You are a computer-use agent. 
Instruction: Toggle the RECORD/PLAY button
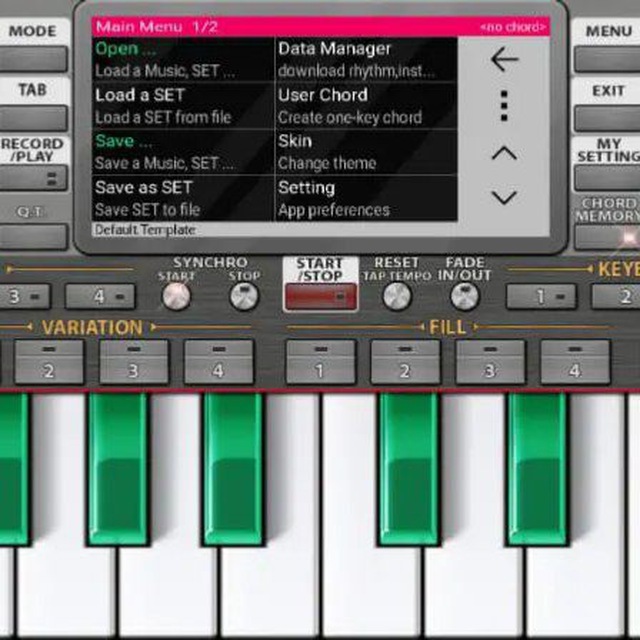coord(33,178)
